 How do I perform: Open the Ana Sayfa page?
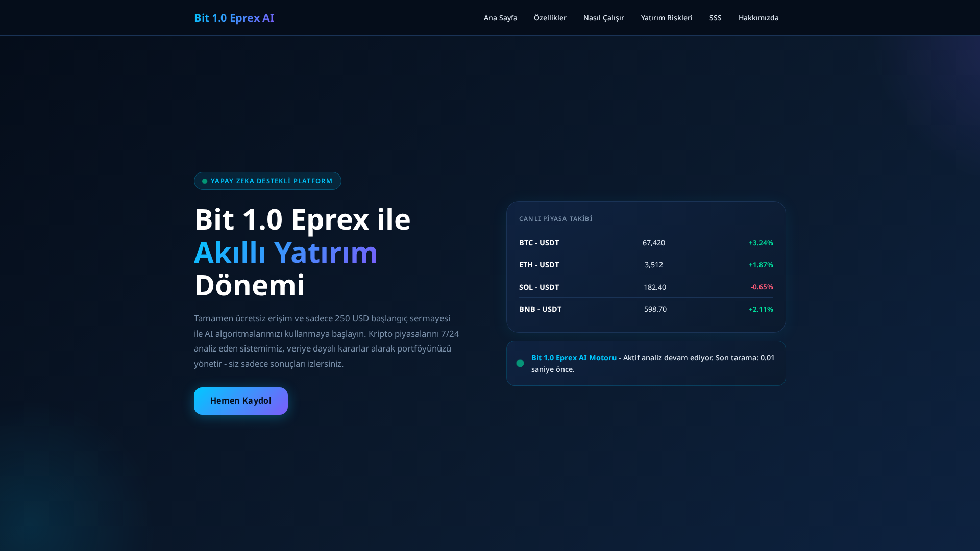(501, 17)
